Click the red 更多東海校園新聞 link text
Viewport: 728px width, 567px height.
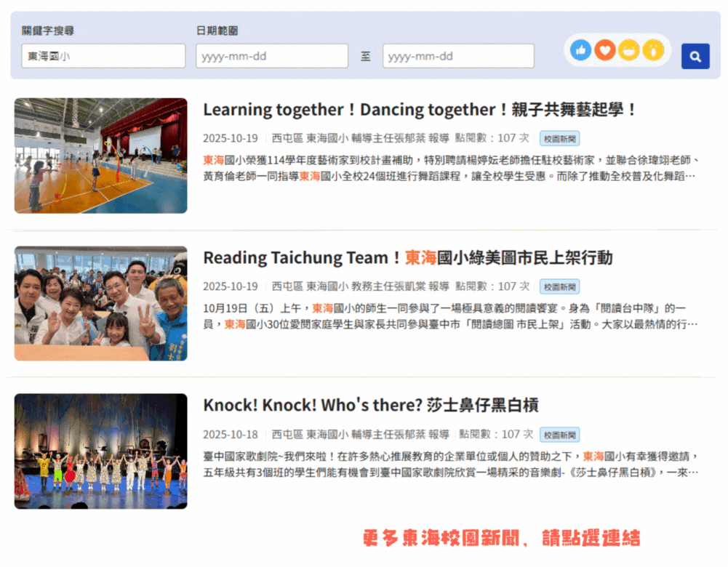pos(501,539)
